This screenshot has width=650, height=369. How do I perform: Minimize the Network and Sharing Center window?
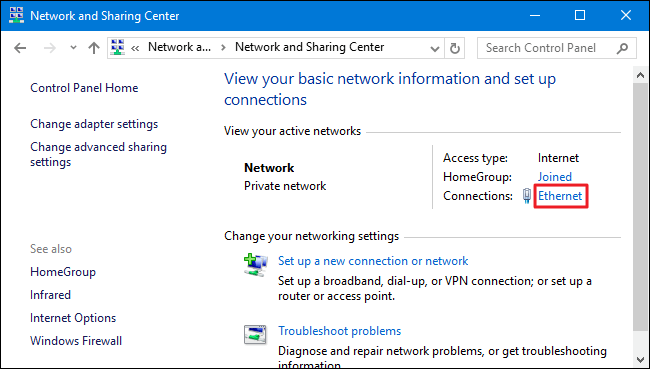click(535, 15)
